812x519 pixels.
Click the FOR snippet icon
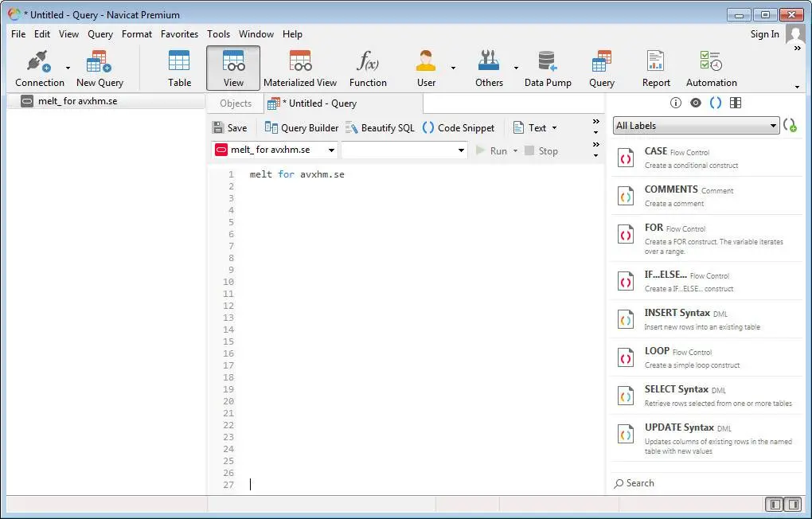[x=626, y=234]
